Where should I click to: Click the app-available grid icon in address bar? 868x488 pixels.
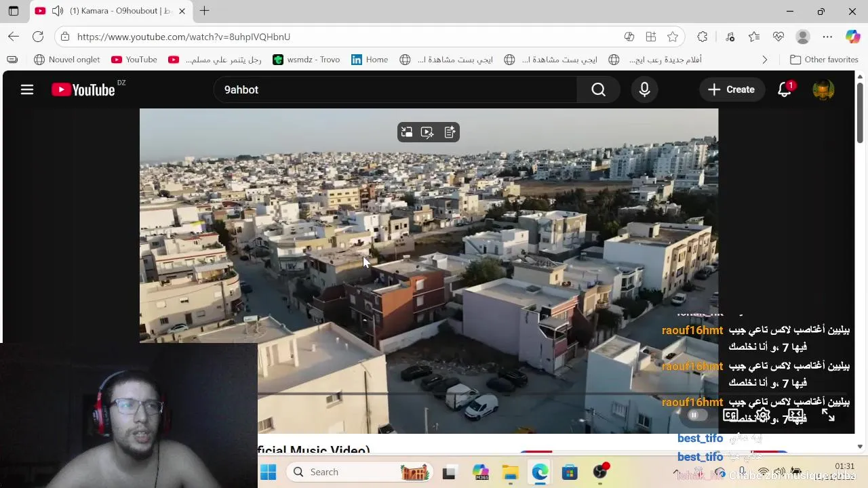(651, 37)
